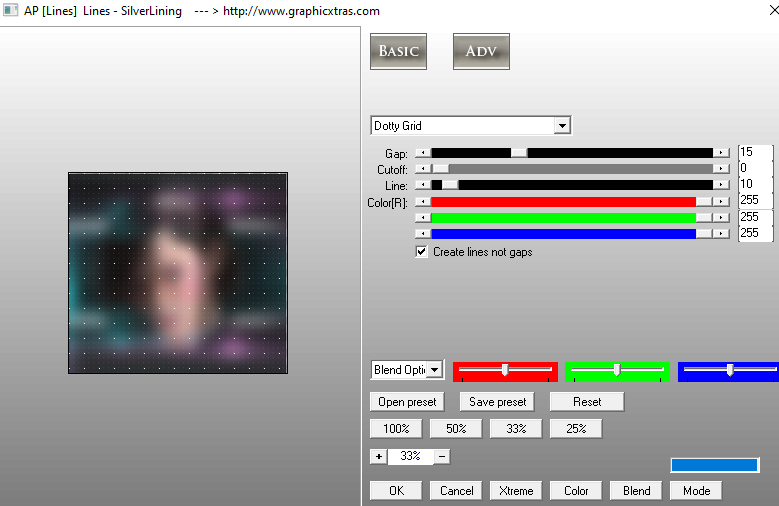Click left arrow of green color slider
The image size is (779, 506).
[x=423, y=218]
